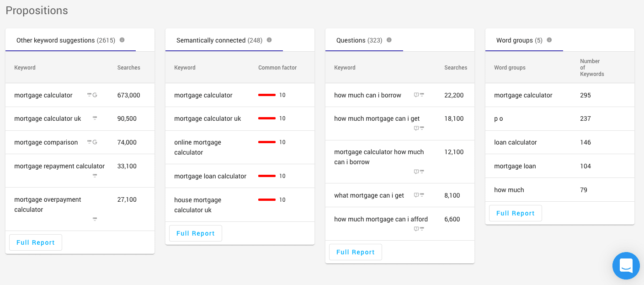The height and width of the screenshot is (285, 644).
Task: Open Full Report for Other keyword suggestions
Action: point(36,242)
